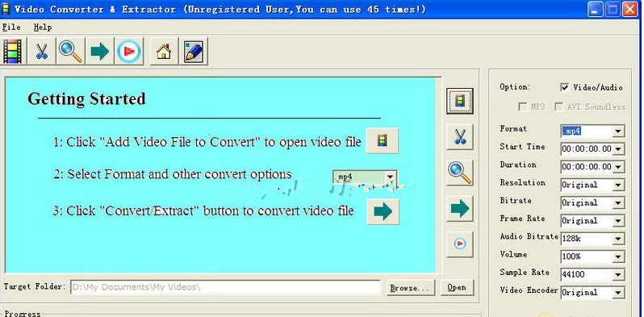Open the Format dropdown showing .mp4
Image resolution: width=644 pixels, height=317 pixels.
click(617, 131)
